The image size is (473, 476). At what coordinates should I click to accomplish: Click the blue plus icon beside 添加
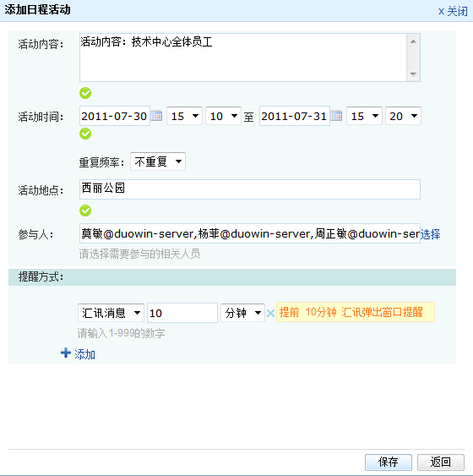[66, 353]
